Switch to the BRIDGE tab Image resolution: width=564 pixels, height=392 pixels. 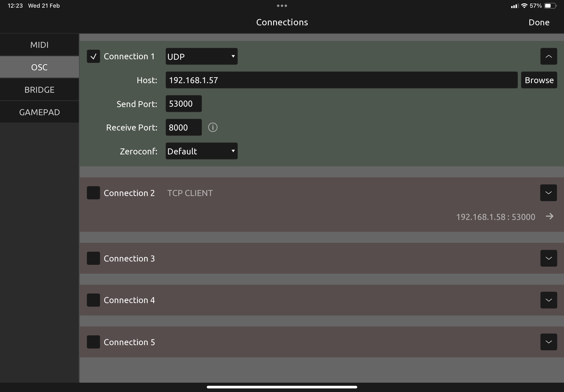[x=39, y=89]
